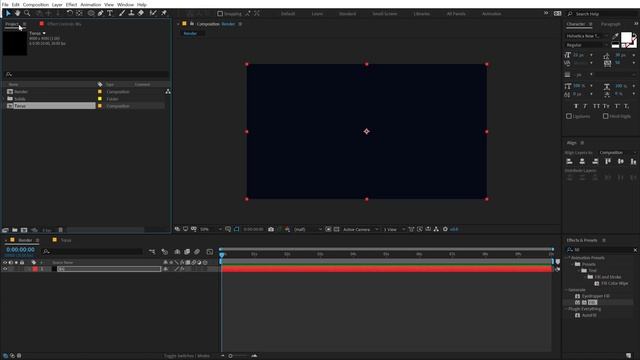Open magnification ratio 50% dropdown
640x360 pixels.
tap(211, 229)
